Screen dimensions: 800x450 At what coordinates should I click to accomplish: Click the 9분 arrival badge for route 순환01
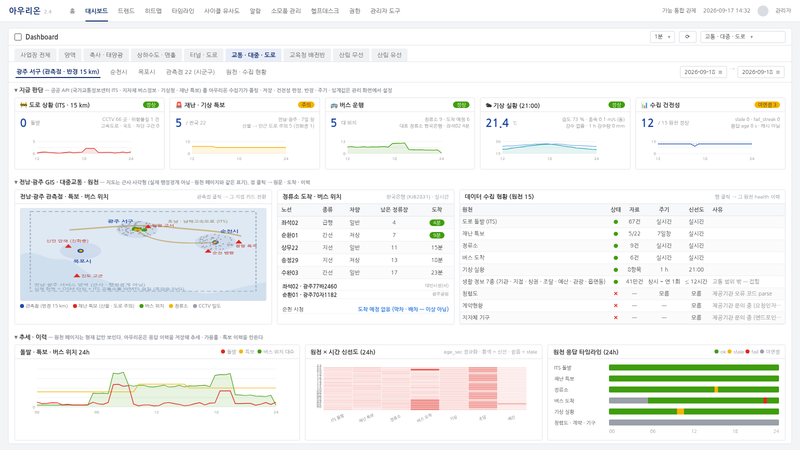[437, 235]
